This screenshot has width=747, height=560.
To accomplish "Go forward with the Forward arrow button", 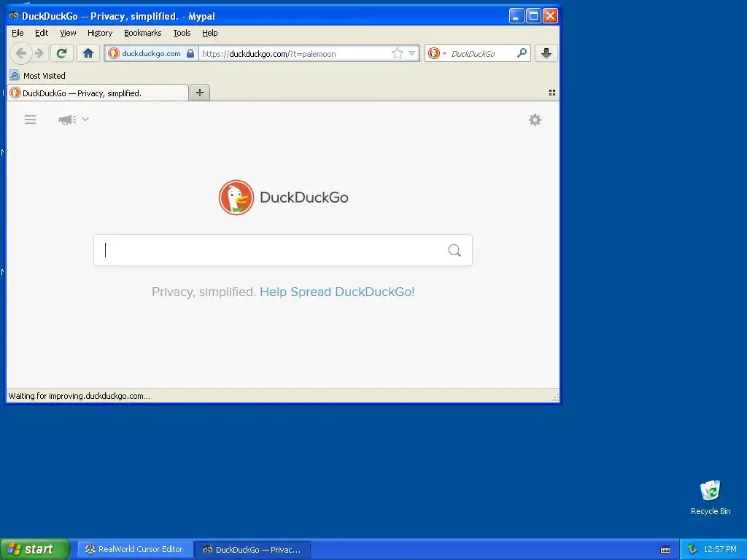I will [x=40, y=53].
